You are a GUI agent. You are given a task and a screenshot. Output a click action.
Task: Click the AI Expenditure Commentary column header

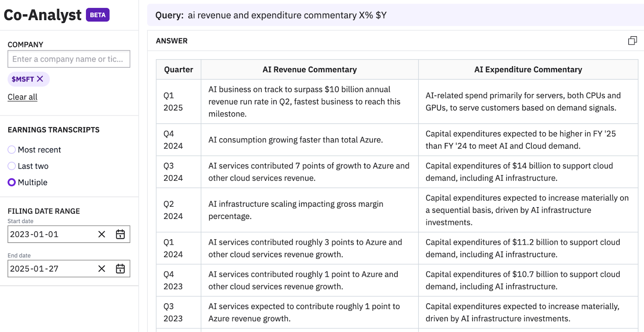coord(528,70)
